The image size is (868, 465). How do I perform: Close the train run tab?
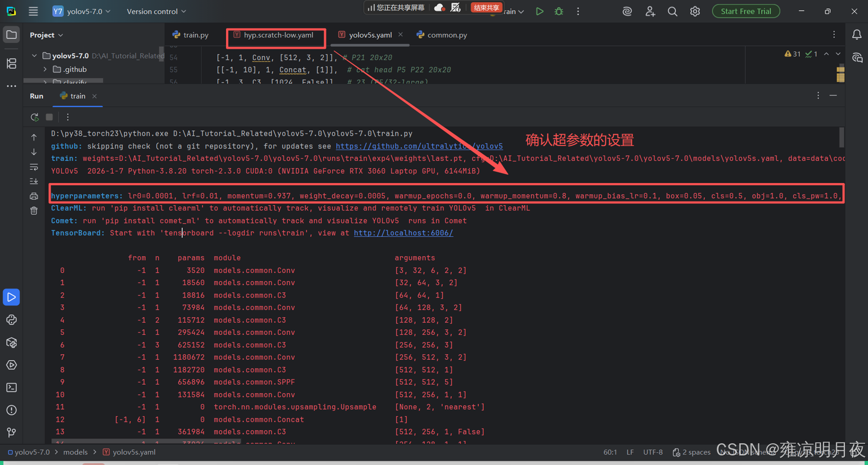coord(94,96)
